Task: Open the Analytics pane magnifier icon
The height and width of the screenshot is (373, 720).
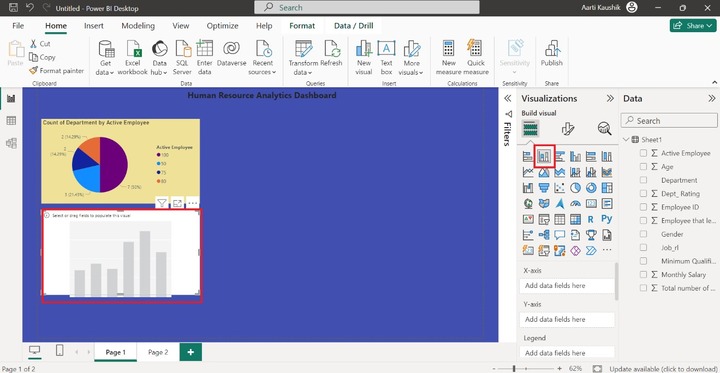Action: (605, 129)
